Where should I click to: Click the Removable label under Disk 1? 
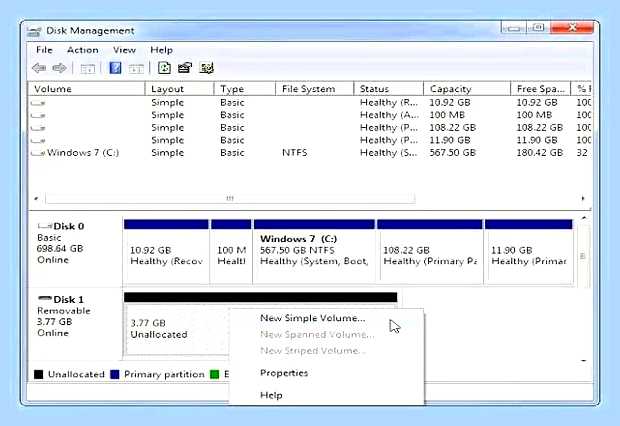[64, 311]
